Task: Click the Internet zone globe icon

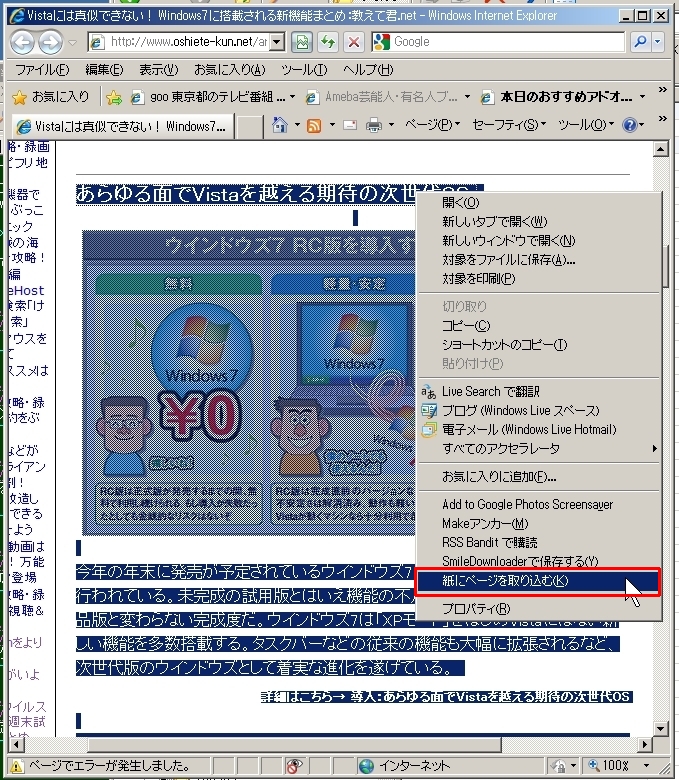Action: point(367,766)
